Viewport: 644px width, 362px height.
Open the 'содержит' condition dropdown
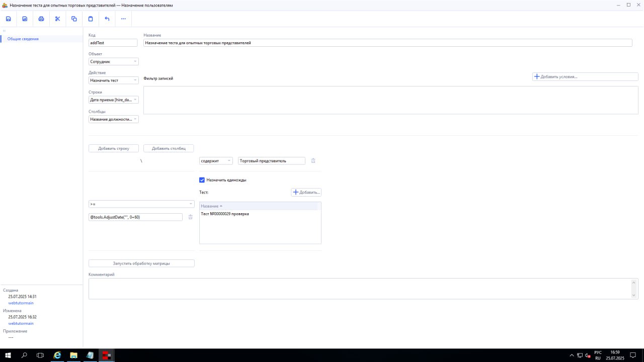coord(216,161)
